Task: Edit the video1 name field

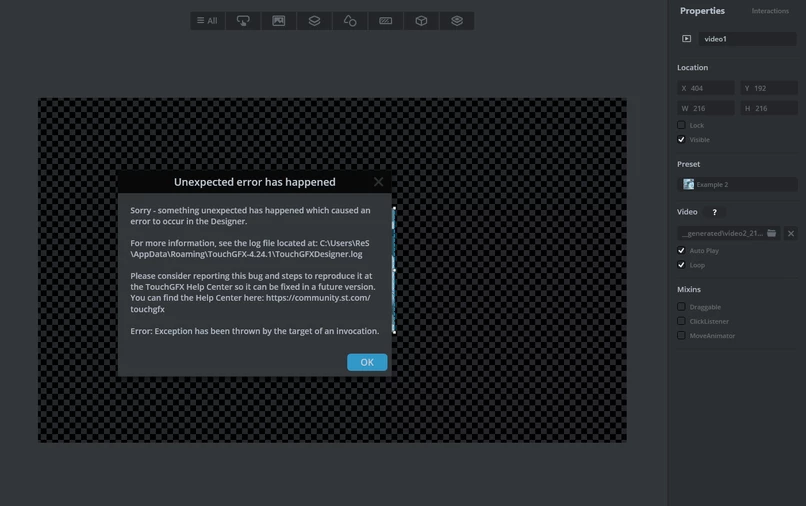Action: pos(747,39)
